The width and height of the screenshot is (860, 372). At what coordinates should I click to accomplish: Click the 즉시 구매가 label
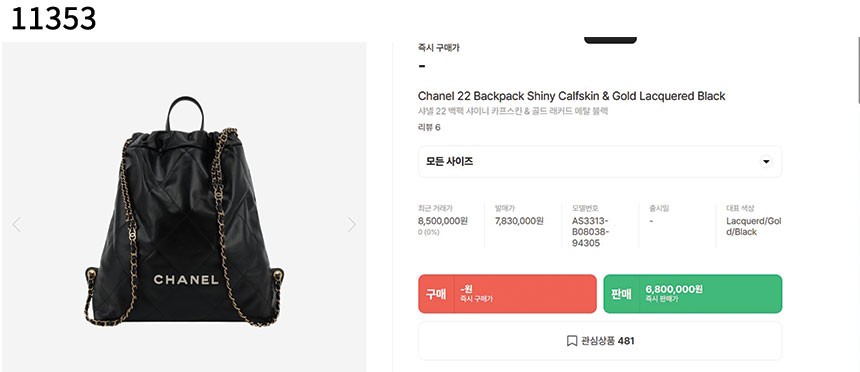[439, 48]
